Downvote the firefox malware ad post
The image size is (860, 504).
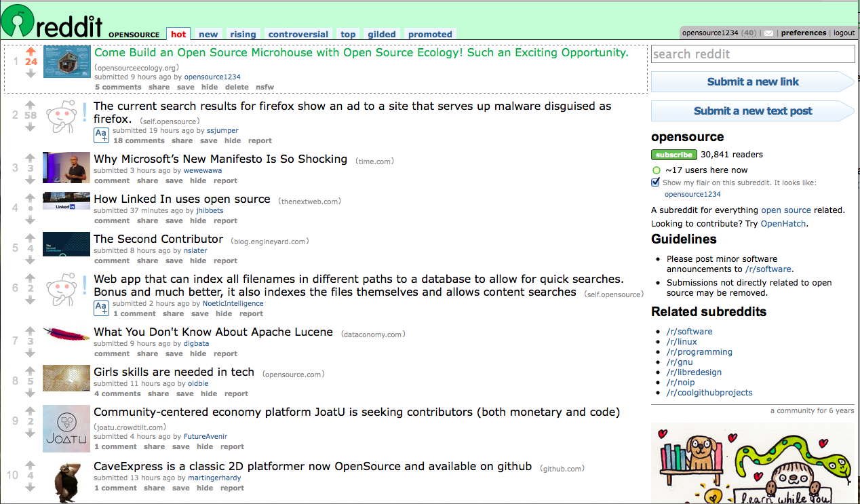point(31,128)
